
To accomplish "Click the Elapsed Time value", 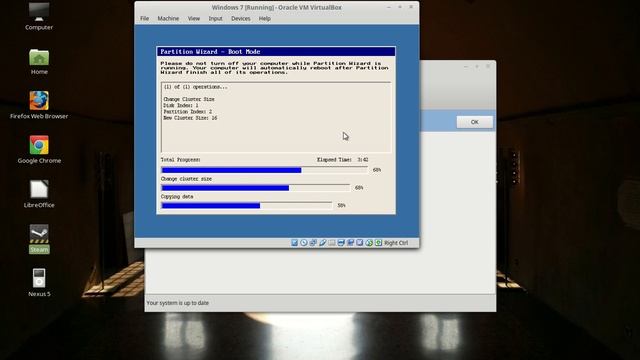I will coord(363,160).
